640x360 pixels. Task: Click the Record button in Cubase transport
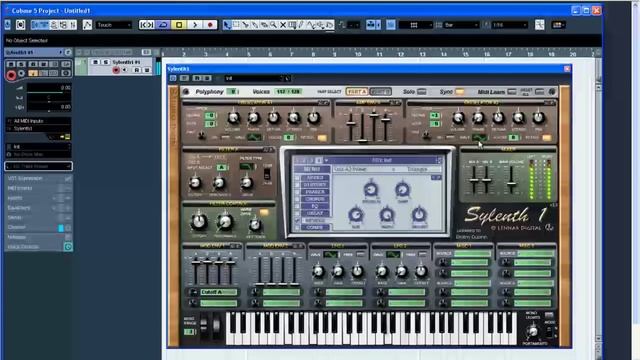pyautogui.click(x=210, y=25)
